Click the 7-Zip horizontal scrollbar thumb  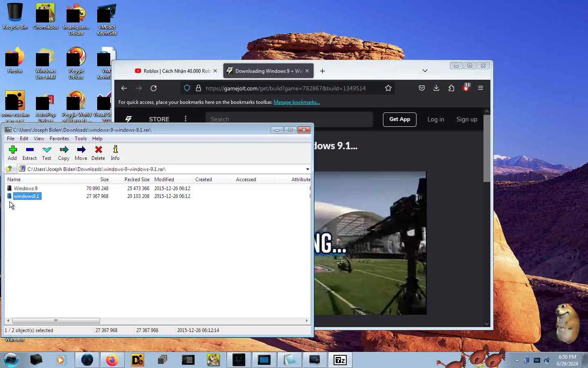click(56, 321)
